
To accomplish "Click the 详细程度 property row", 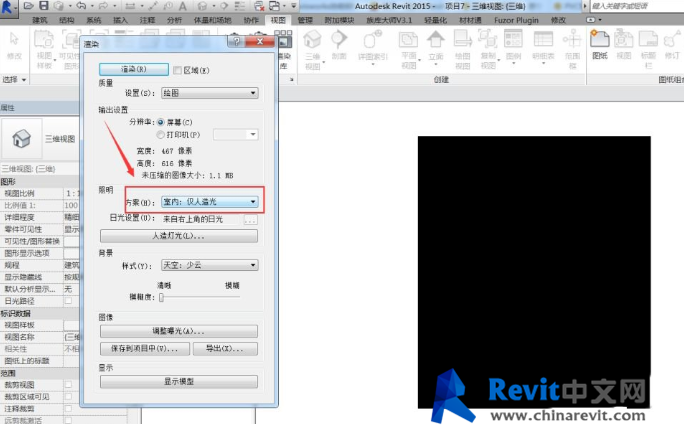I will [40, 217].
